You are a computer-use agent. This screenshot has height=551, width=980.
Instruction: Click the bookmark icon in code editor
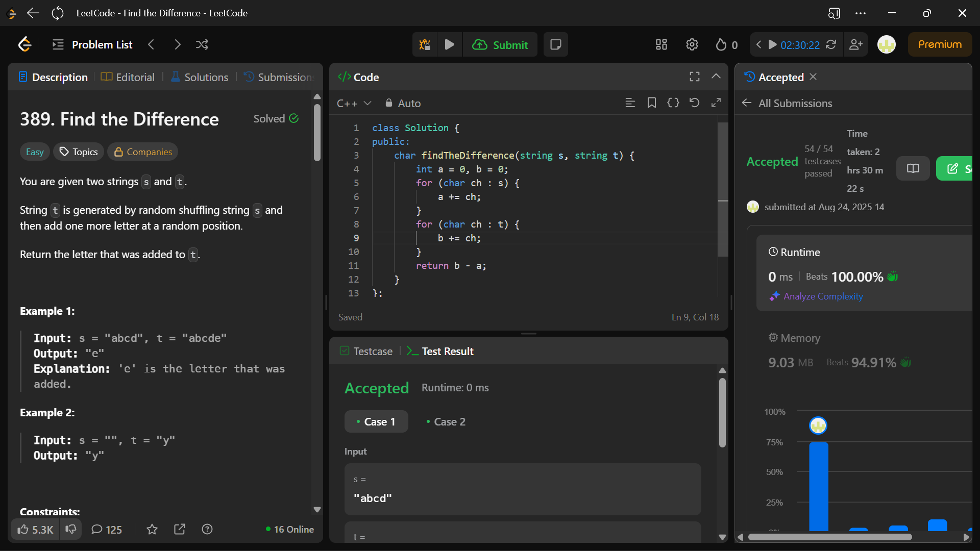pos(651,103)
